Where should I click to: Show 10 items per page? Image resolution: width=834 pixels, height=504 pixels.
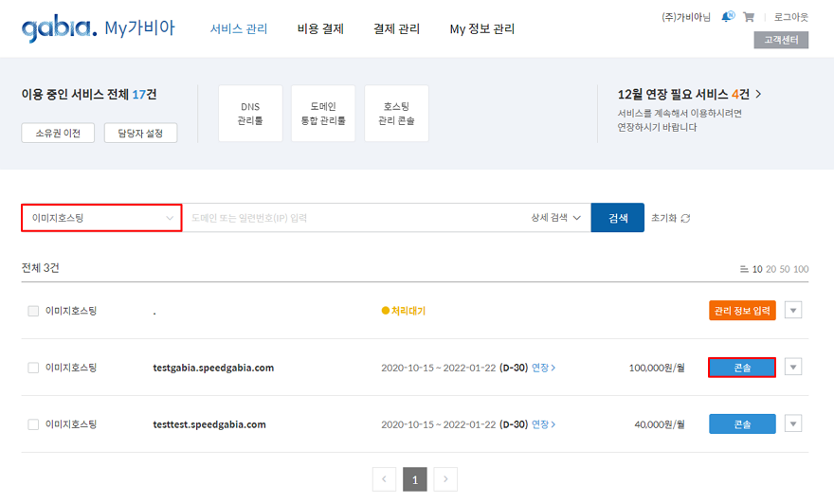tap(757, 270)
